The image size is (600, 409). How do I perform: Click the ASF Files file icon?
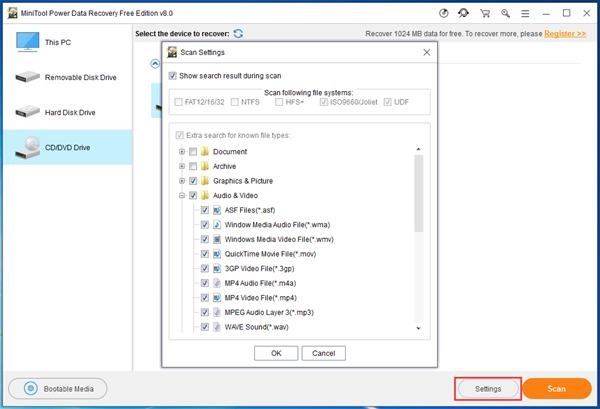pyautogui.click(x=217, y=210)
